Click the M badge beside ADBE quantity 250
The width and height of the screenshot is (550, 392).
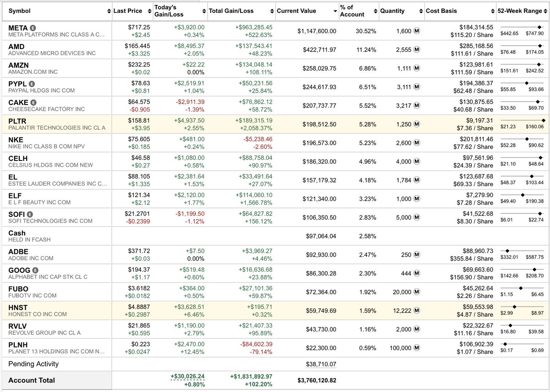(x=417, y=255)
